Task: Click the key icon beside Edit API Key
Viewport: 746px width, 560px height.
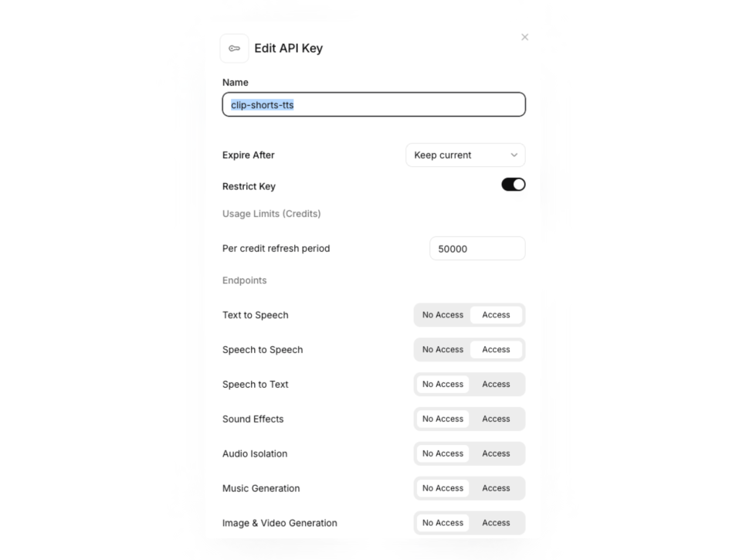Action: pyautogui.click(x=234, y=49)
